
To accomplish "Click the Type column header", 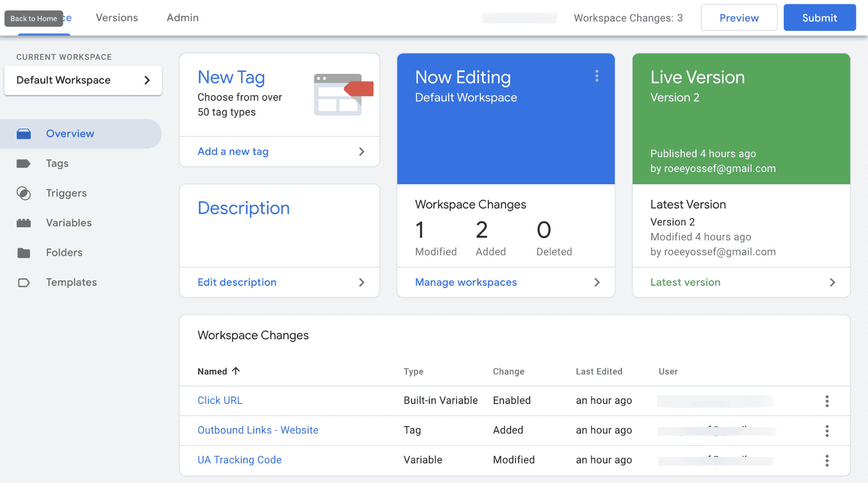I will (x=414, y=371).
